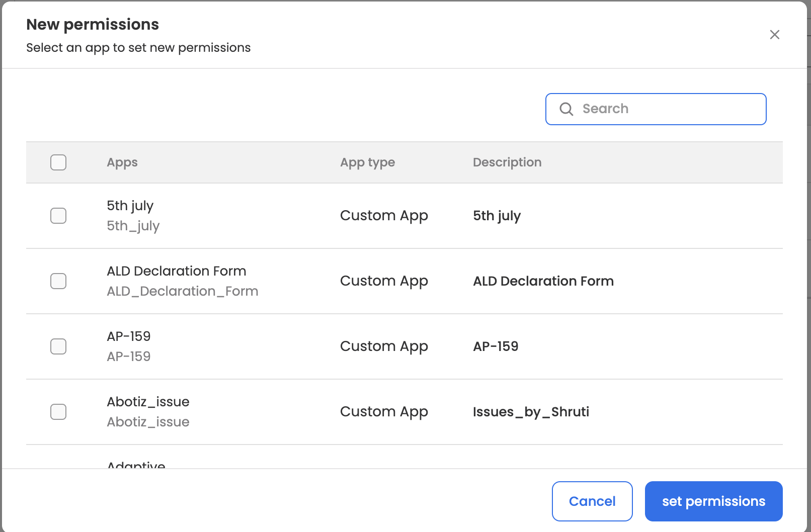Image resolution: width=811 pixels, height=532 pixels.
Task: Check the 5th july app checkbox
Action: pyautogui.click(x=58, y=216)
